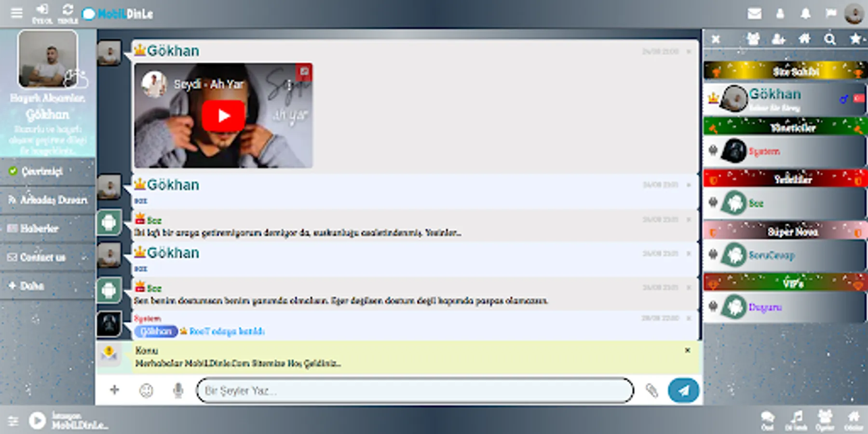
Task: Close the user list panel with the X
Action: coord(716,39)
